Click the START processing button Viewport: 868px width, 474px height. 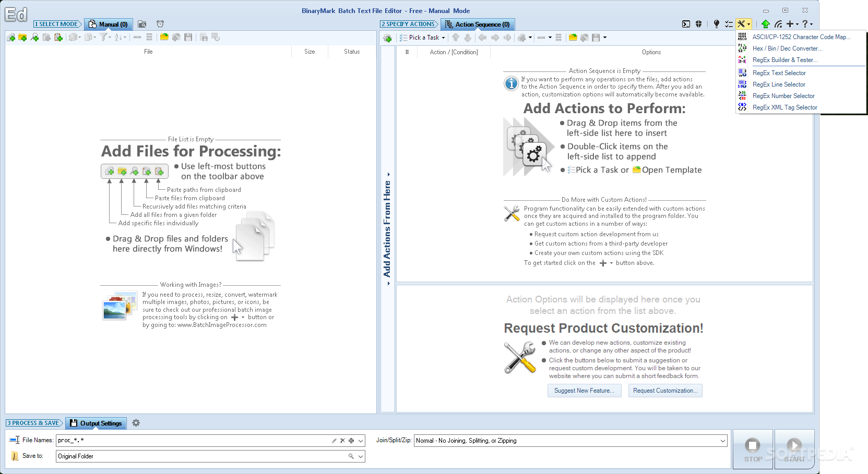(x=794, y=449)
